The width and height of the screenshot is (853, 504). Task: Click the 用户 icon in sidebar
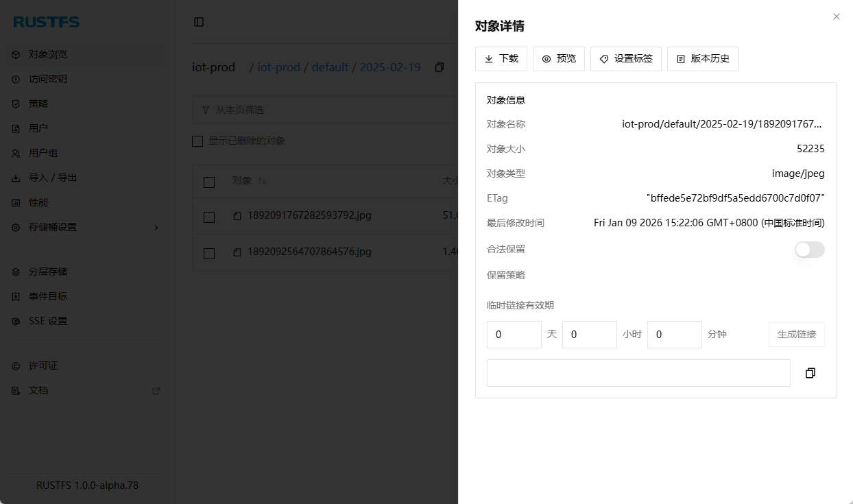16,128
